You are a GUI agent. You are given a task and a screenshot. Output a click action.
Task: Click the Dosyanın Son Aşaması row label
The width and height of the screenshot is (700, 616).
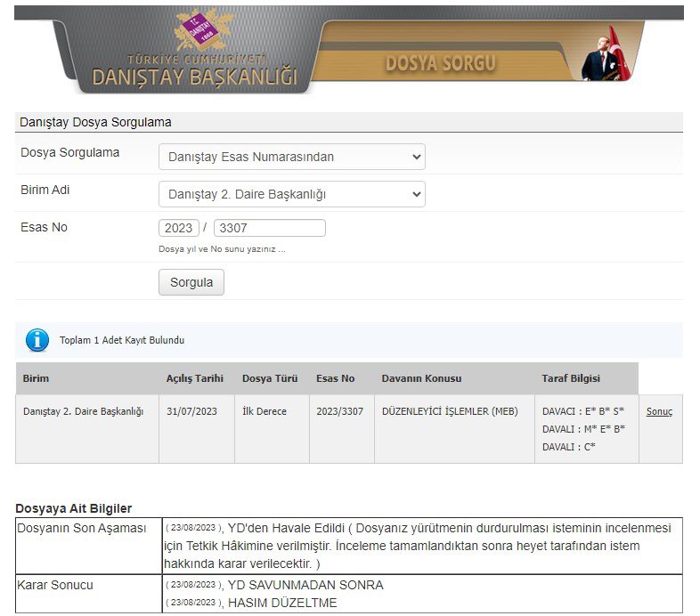coord(82,528)
